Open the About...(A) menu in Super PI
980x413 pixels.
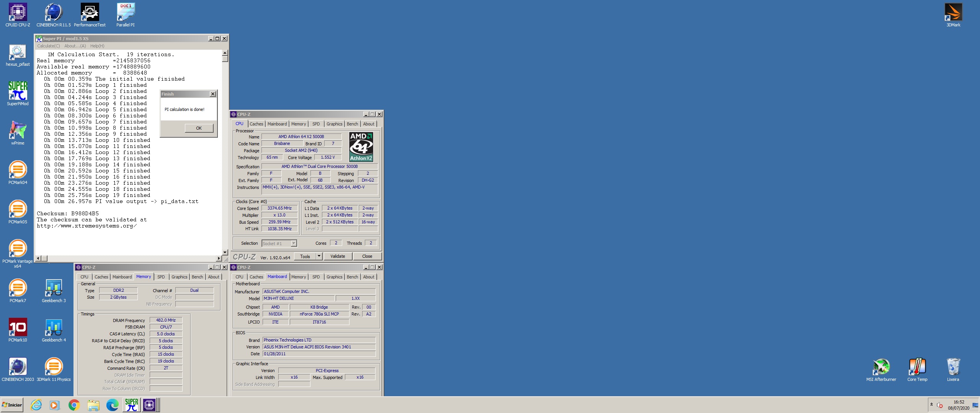pos(75,46)
